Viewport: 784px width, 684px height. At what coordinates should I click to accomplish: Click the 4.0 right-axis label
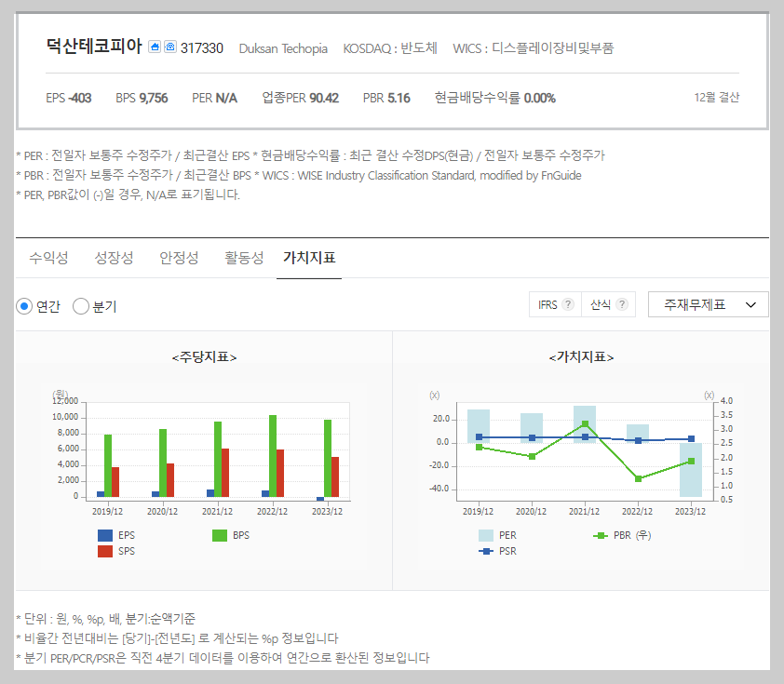(726, 401)
